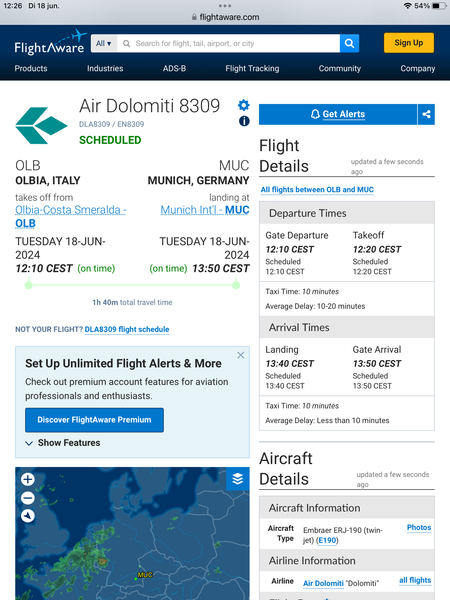Expand Show Features section
This screenshot has width=450, height=600.
click(63, 443)
